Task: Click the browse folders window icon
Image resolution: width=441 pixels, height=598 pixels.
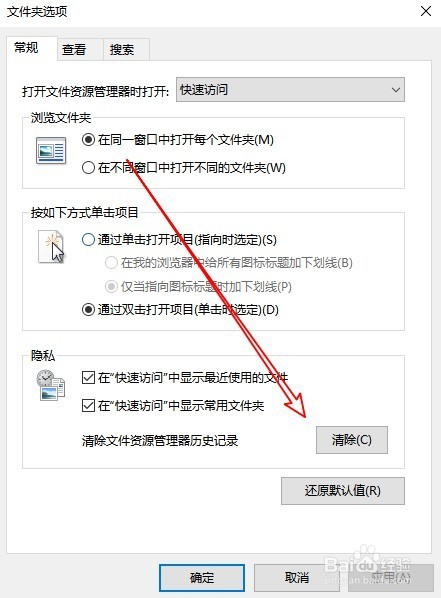Action: pyautogui.click(x=51, y=151)
